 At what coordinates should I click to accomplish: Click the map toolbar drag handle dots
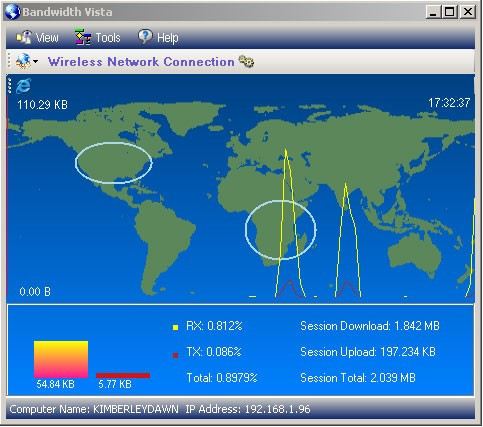(x=10, y=86)
